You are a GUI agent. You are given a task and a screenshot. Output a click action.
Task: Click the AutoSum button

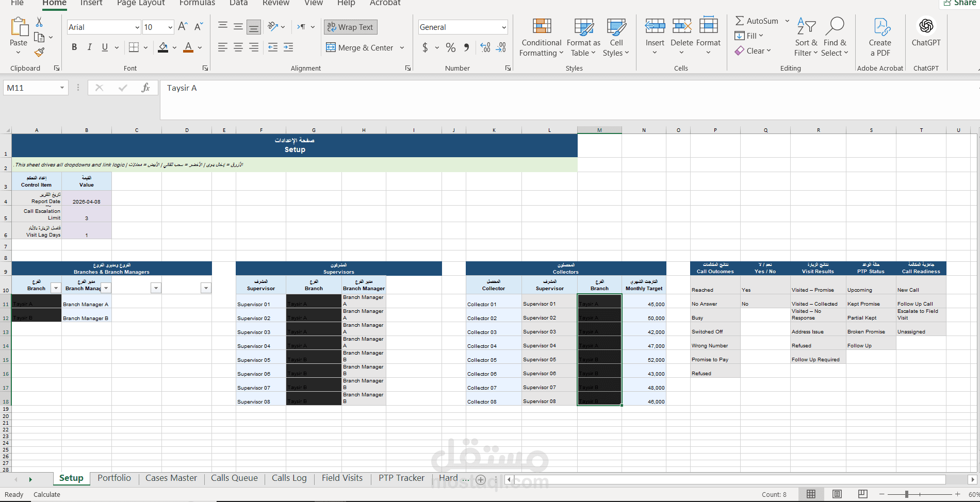757,21
